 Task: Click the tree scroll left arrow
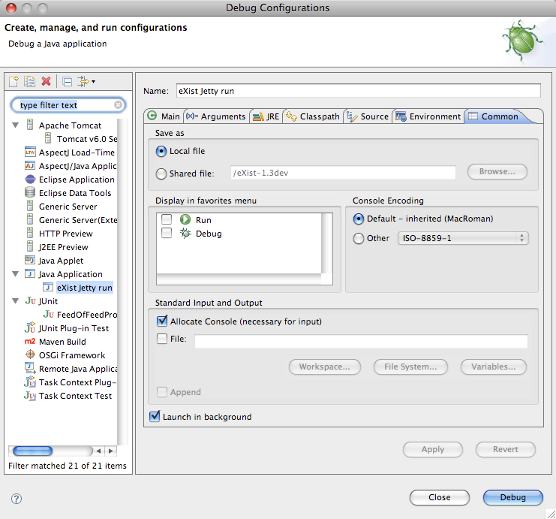[x=99, y=451]
